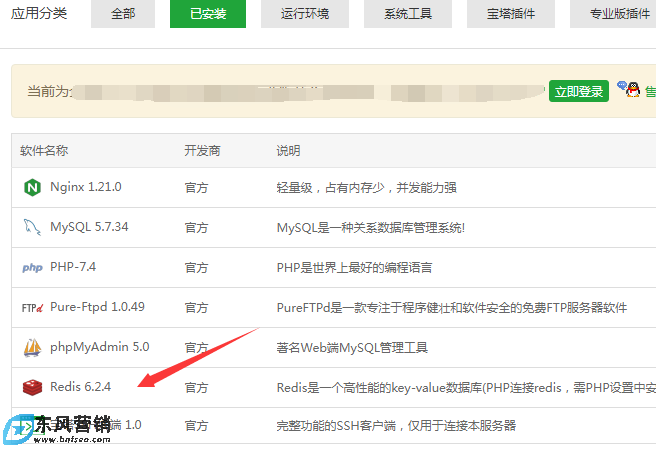Viewport: 656px width, 452px height.
Task: Click the 开发商 column header
Action: pyautogui.click(x=202, y=150)
